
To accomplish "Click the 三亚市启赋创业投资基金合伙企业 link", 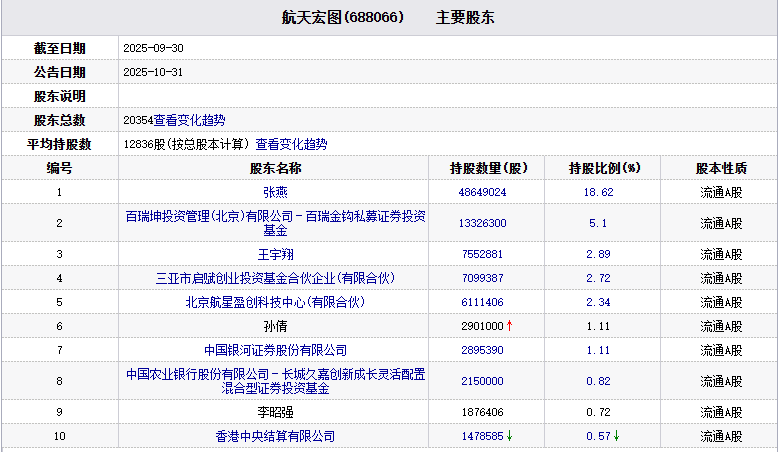I will [275, 278].
